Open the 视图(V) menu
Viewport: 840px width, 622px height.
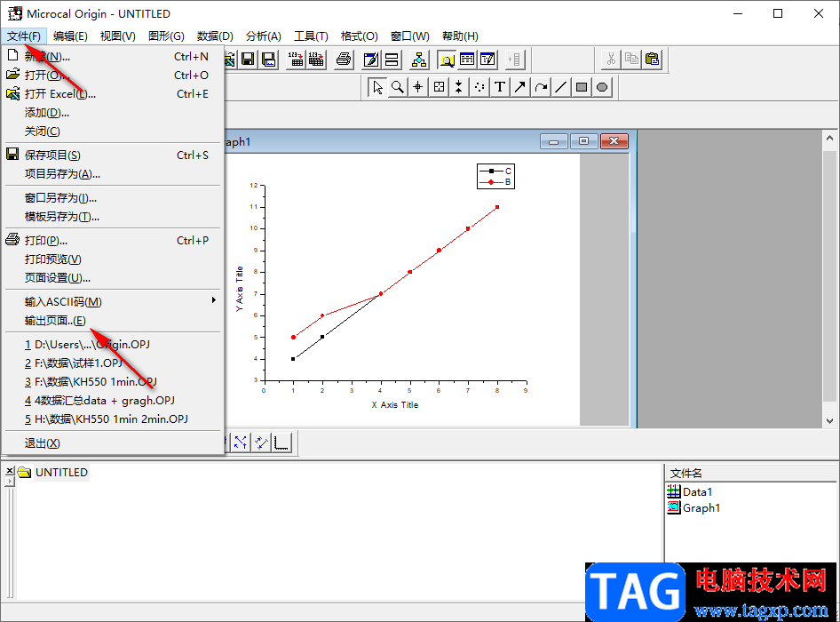coord(117,36)
